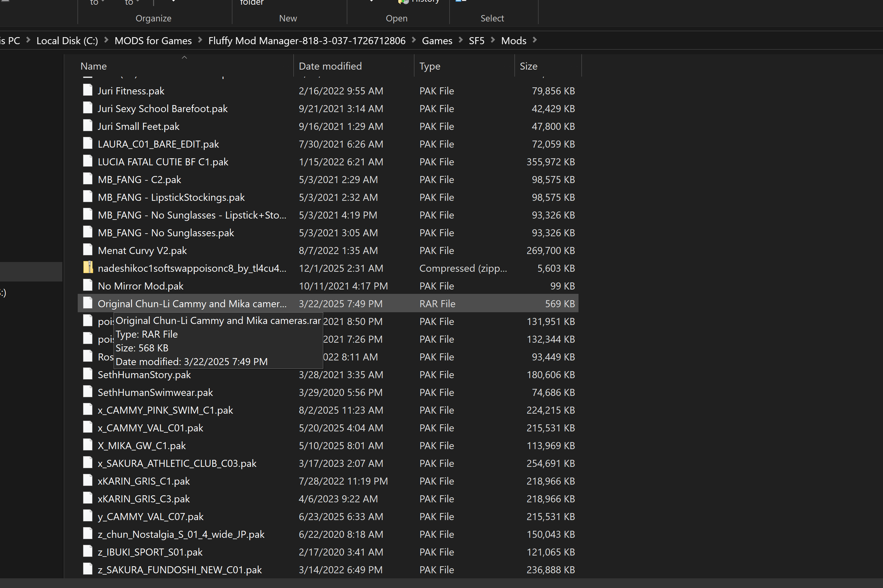
Task: Click the file icon of z_IBUKI_SPORT_S01.pak
Action: [x=88, y=551]
